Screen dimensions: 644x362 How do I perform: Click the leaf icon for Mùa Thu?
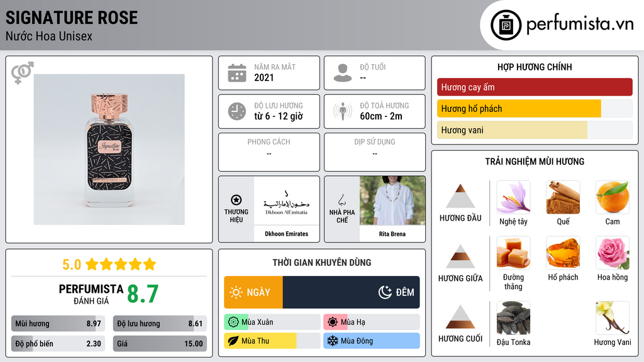[233, 341]
